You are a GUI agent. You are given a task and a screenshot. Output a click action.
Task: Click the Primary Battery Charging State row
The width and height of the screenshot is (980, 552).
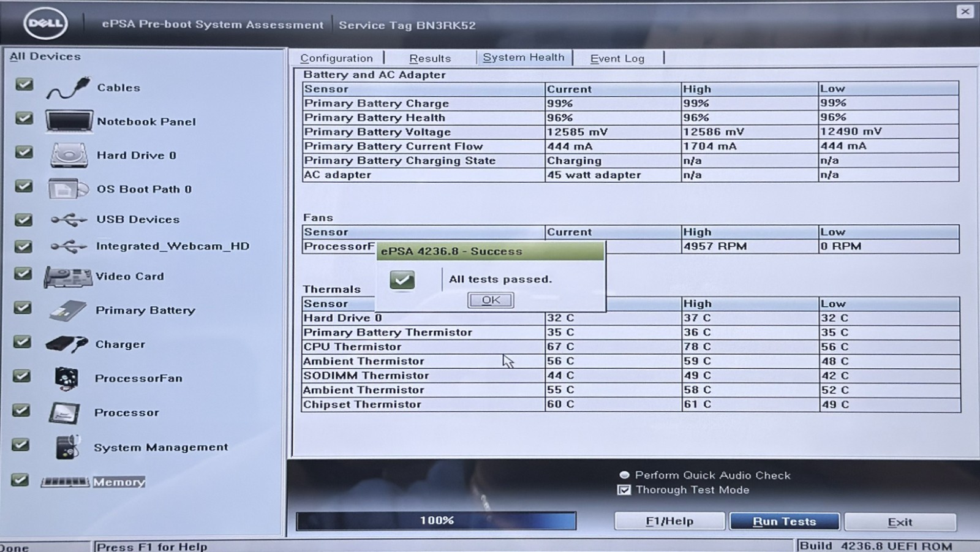coord(630,161)
